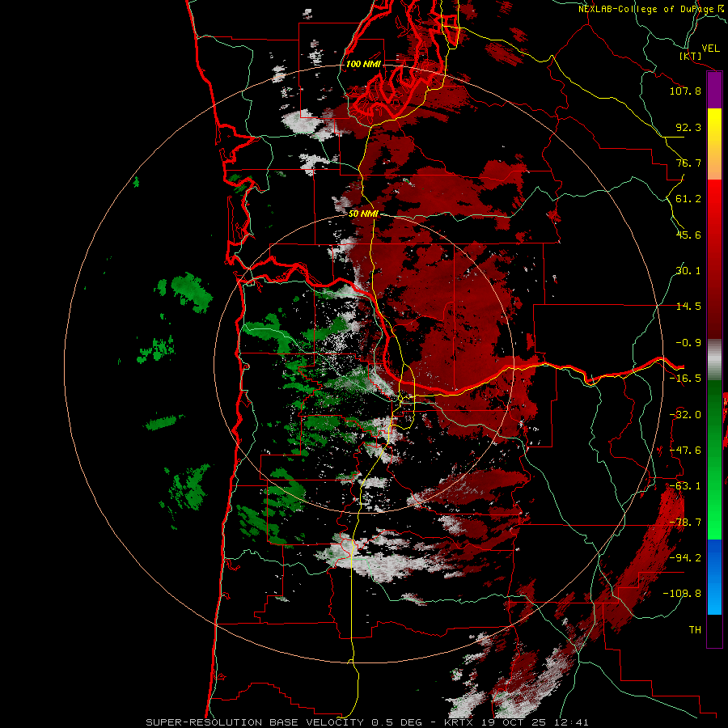Click the VEL legend title
The height and width of the screenshot is (728, 728).
710,48
